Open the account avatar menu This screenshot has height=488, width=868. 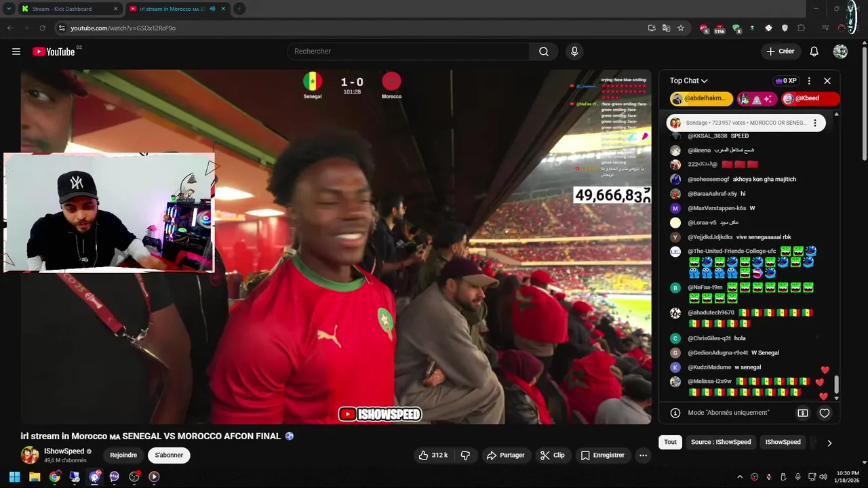coord(840,52)
